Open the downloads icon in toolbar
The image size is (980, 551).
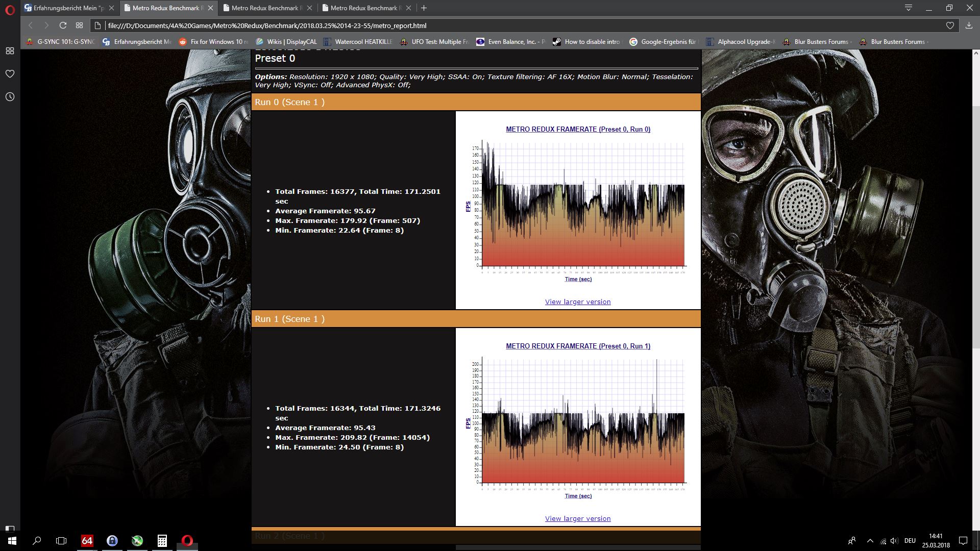pos(969,26)
